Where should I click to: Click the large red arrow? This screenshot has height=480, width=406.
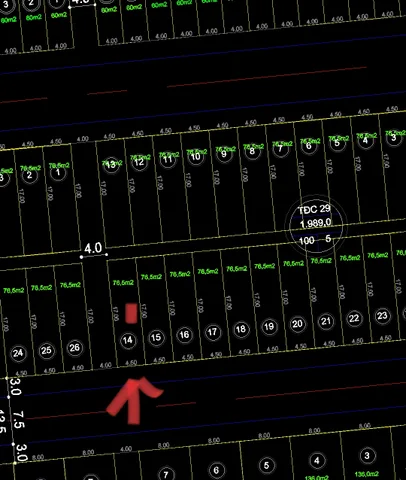(x=134, y=400)
